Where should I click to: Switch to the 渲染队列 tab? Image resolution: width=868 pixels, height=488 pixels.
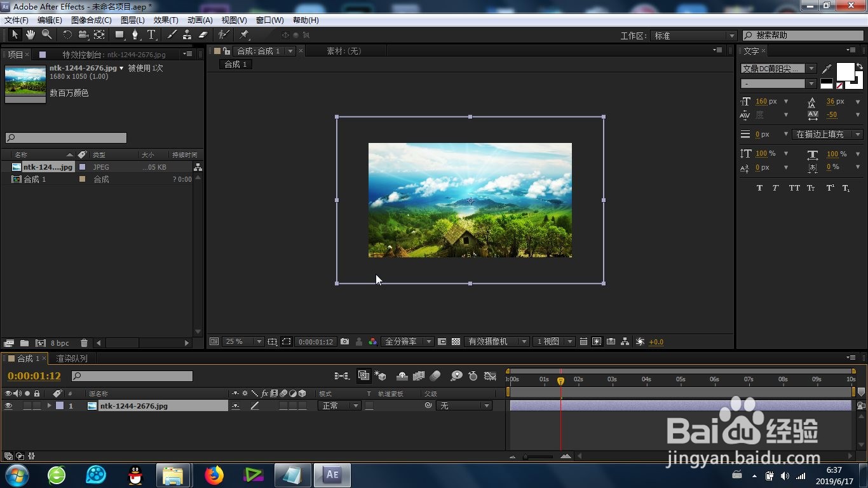click(72, 358)
